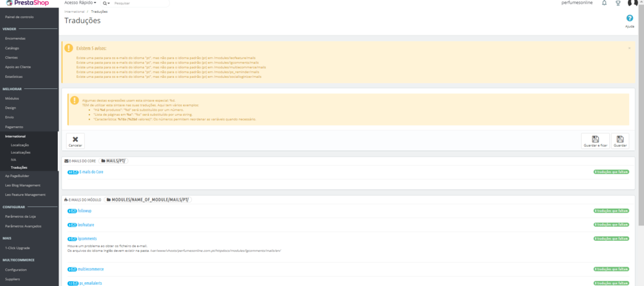Open the Localização submenu item

[20, 145]
